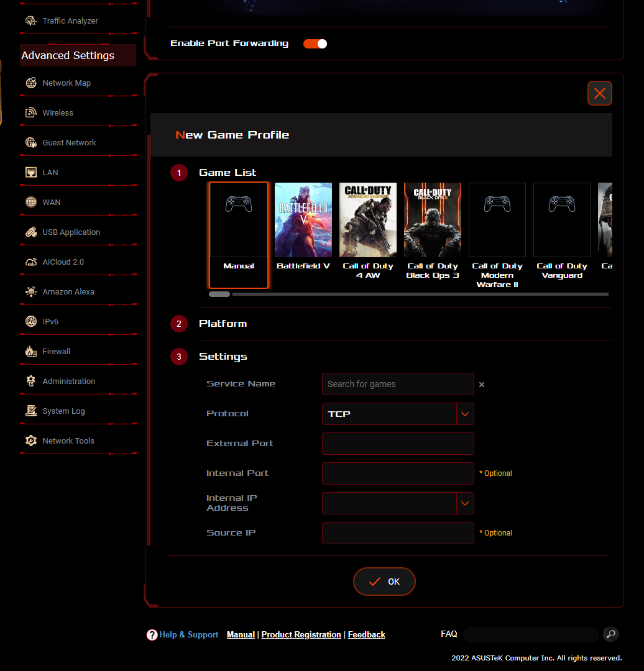Open the Manual footer link

pos(241,634)
